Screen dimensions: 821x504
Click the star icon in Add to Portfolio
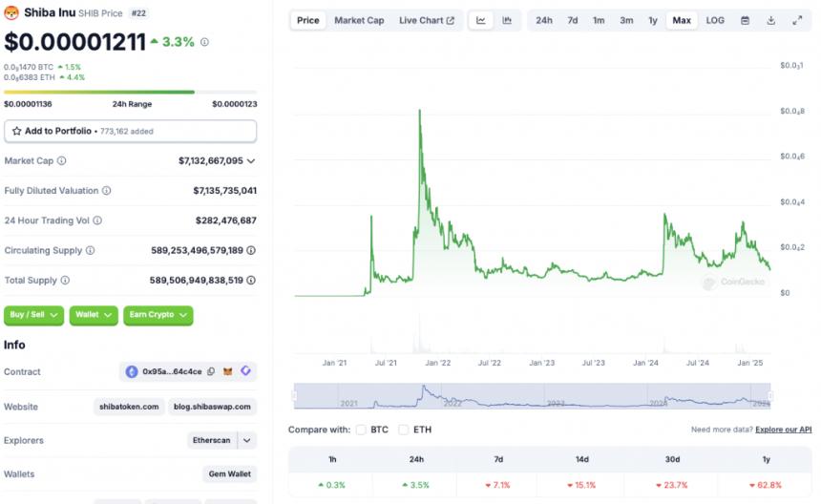(x=17, y=131)
